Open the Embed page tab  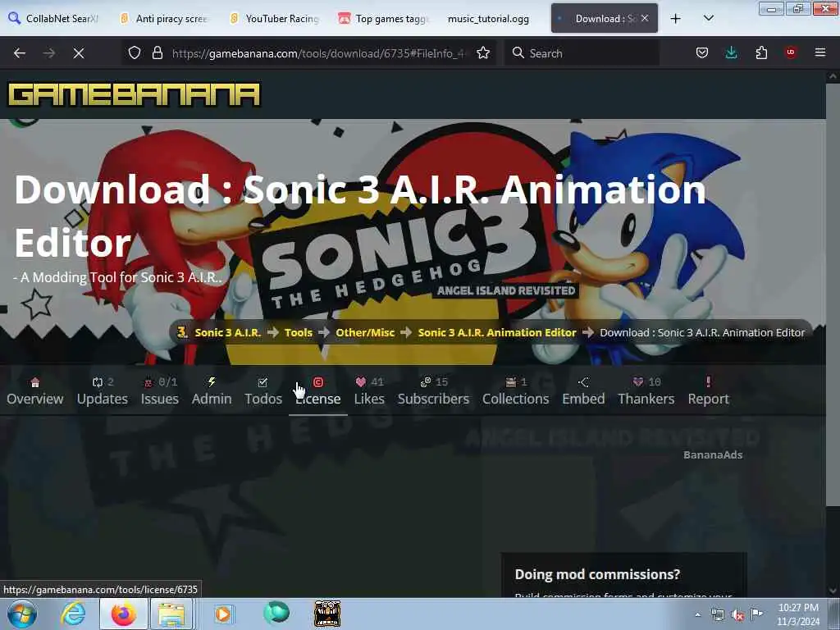[x=583, y=391]
